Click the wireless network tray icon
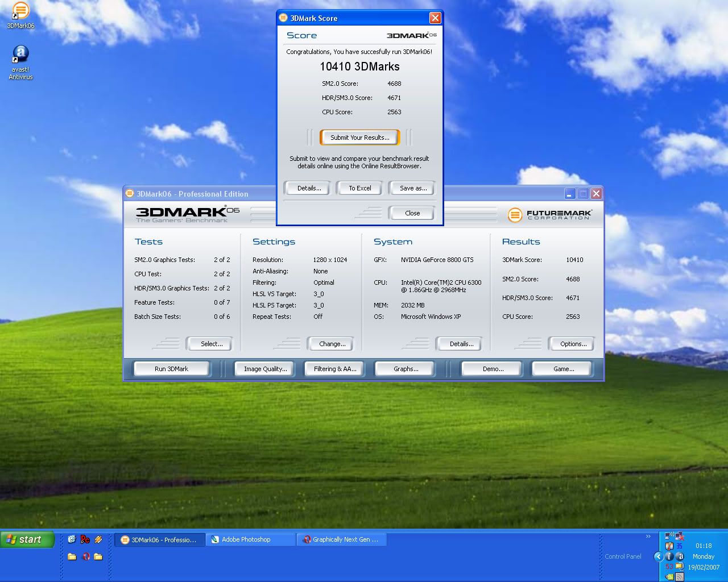Image resolution: width=728 pixels, height=582 pixels. pyautogui.click(x=669, y=535)
